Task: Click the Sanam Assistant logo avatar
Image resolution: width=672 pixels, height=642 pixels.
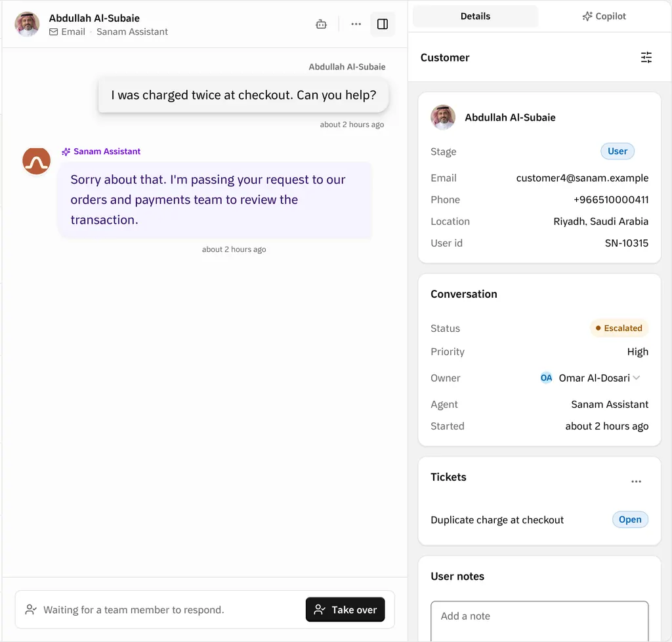Action: click(37, 161)
